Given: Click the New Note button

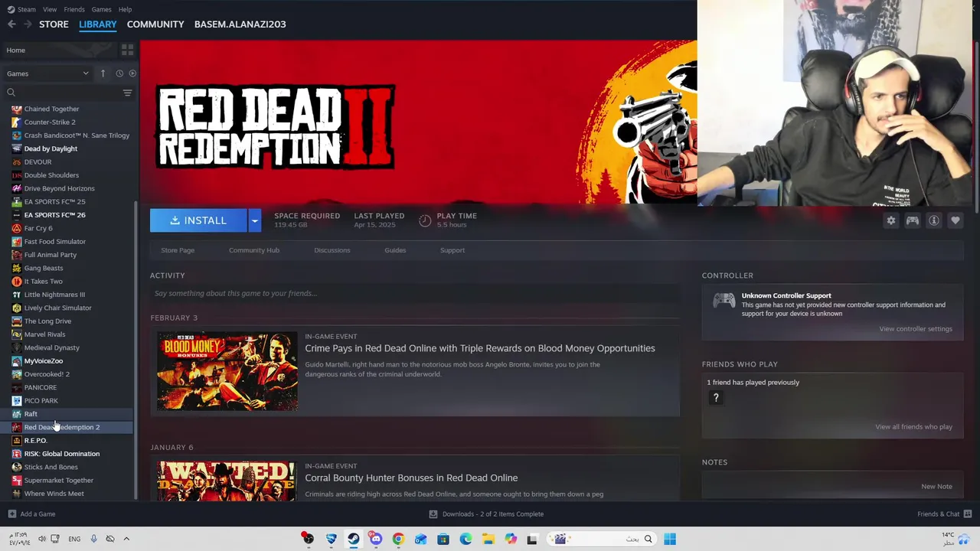Looking at the screenshot, I should 936,487.
